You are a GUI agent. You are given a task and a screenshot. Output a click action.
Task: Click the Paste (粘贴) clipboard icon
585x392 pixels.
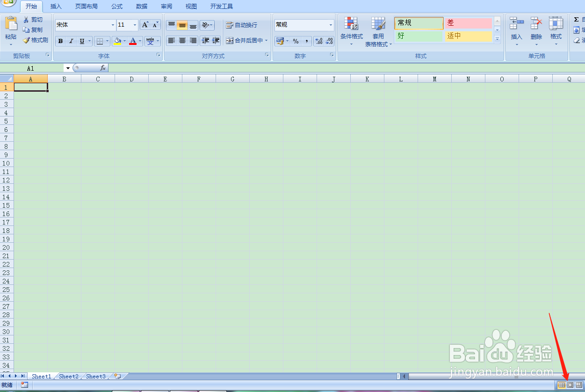click(11, 23)
